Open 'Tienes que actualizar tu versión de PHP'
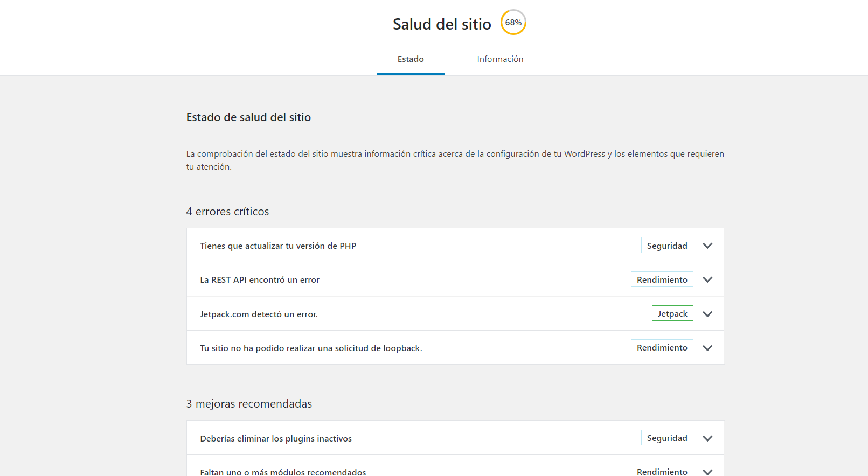This screenshot has width=868, height=476. pyautogui.click(x=278, y=246)
